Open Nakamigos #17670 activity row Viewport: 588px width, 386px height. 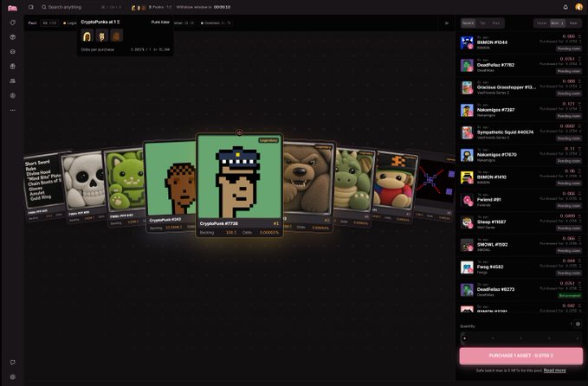pos(520,155)
